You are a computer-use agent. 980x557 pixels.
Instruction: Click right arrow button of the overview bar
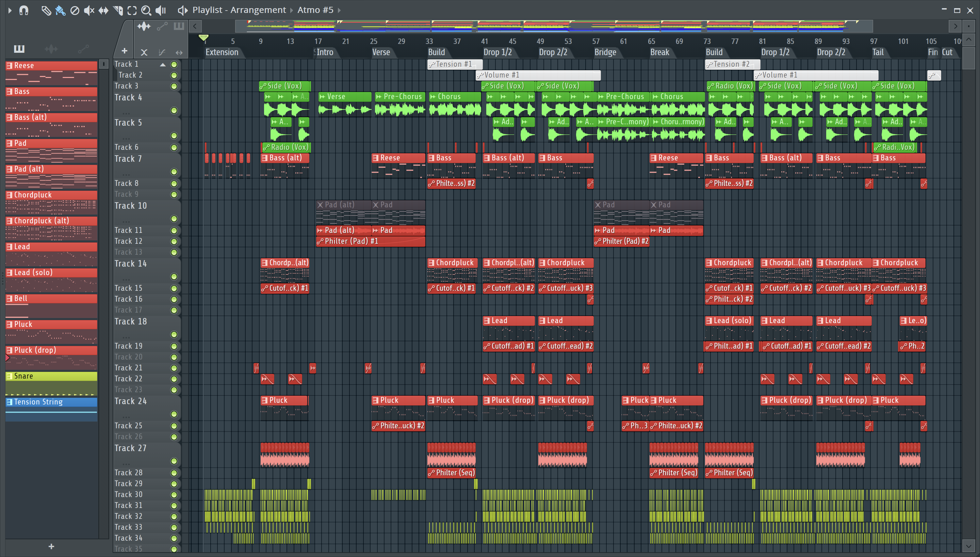click(x=955, y=26)
